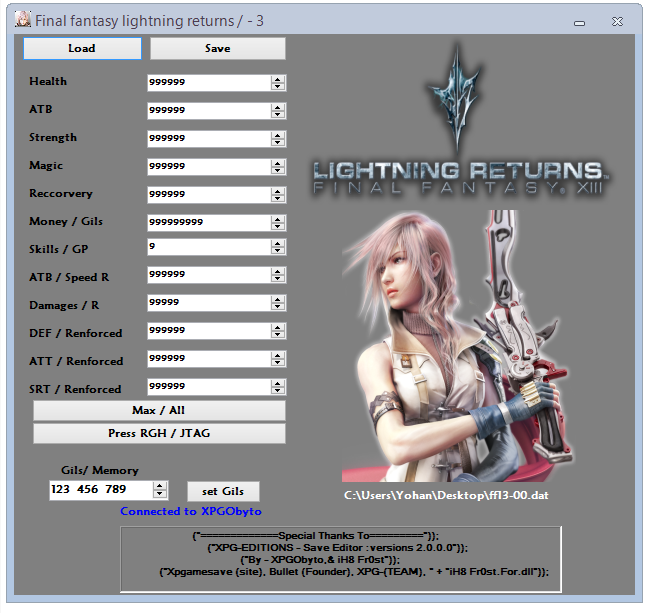Increment the Strength spinner up arrow
This screenshot has width=650, height=613.
tap(277, 134)
